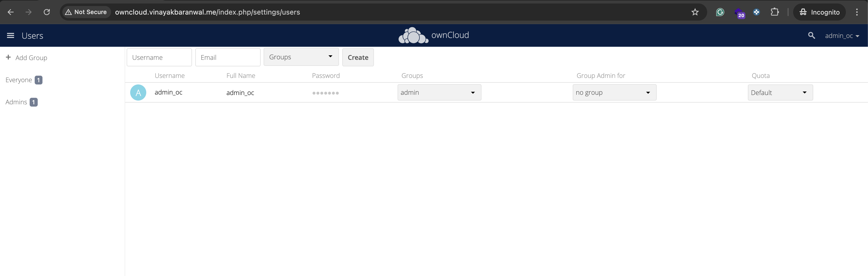Click the Create button
Viewport: 868px width, 276px height.
click(x=358, y=57)
